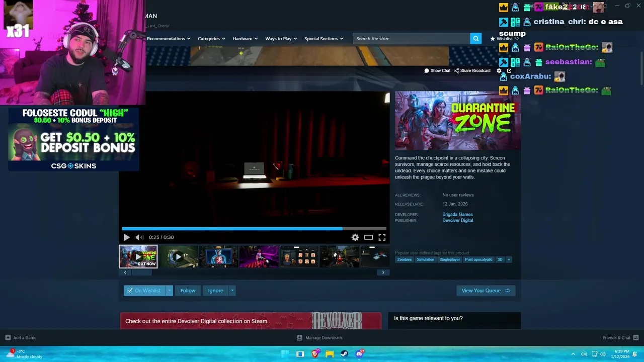Image resolution: width=644 pixels, height=362 pixels.
Task: Open Friends & Chat panel
Action: pyautogui.click(x=621, y=338)
